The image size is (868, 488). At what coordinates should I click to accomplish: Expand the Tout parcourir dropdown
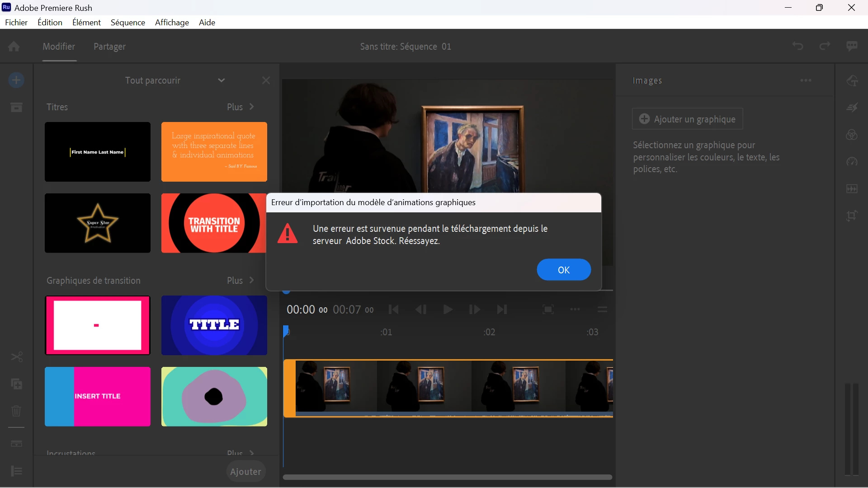click(x=221, y=80)
